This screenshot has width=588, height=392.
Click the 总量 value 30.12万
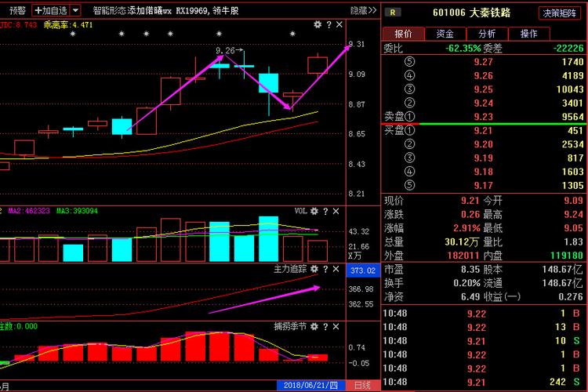(x=462, y=242)
